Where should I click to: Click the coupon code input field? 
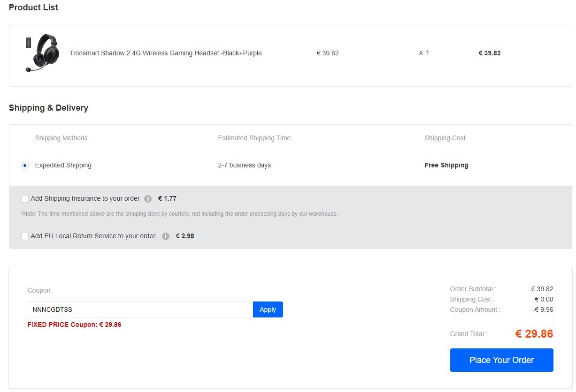click(x=140, y=309)
